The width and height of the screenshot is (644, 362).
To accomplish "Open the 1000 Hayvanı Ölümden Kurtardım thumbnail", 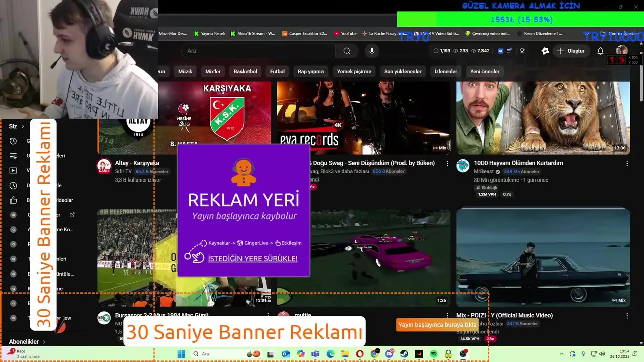I will pyautogui.click(x=543, y=118).
